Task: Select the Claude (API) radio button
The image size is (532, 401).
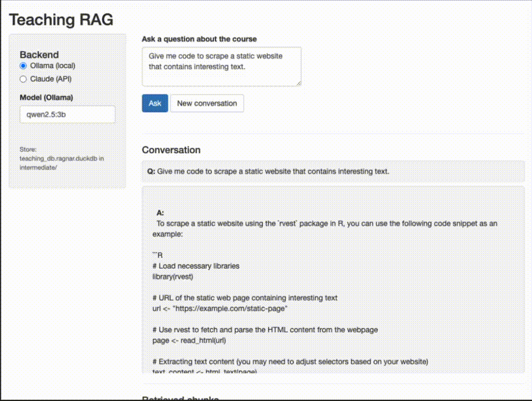Action: (23, 79)
